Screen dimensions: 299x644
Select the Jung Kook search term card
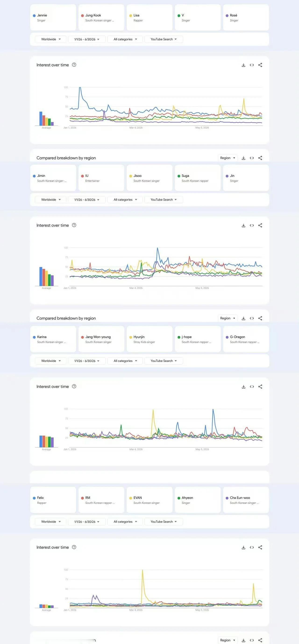click(x=101, y=17)
